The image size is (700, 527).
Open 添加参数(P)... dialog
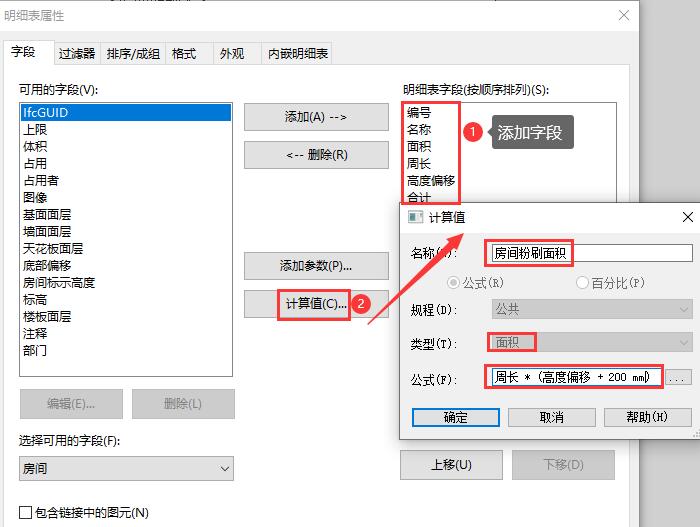316,266
